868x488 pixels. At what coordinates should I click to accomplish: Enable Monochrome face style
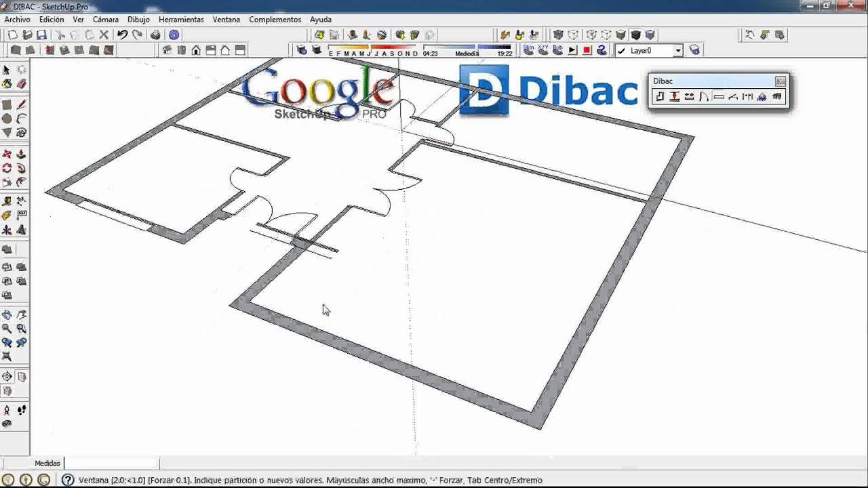[x=650, y=35]
